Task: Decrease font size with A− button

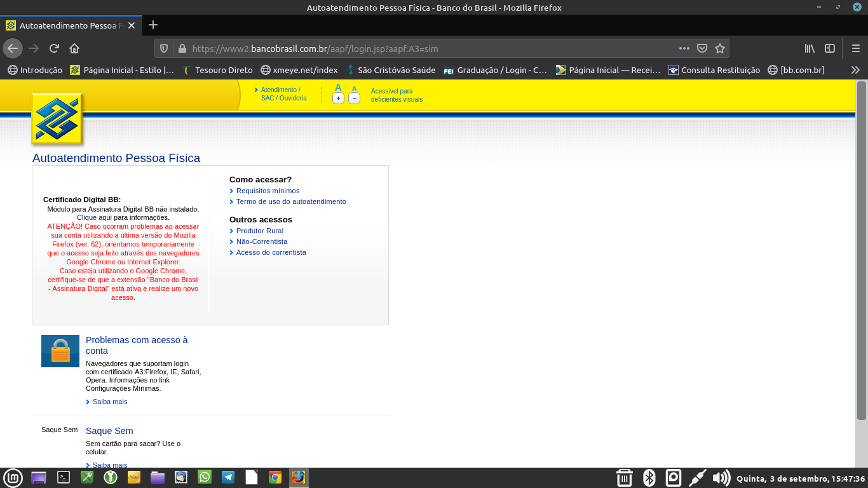Action: point(355,98)
